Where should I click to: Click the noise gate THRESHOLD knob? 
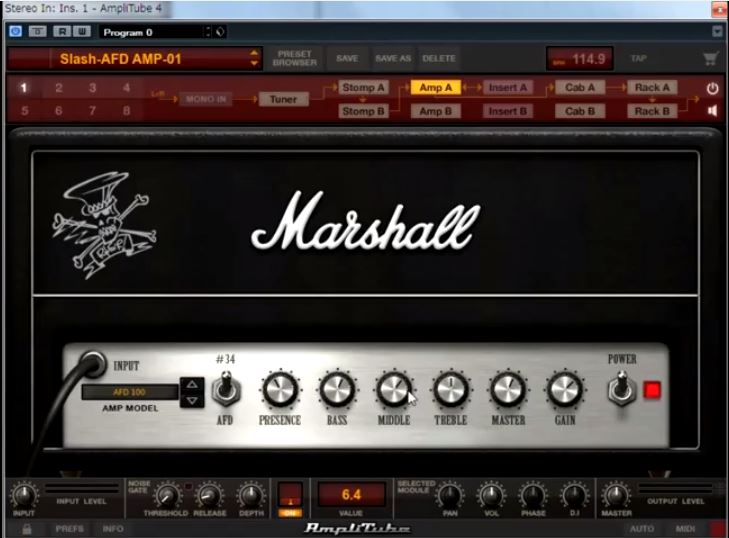[167, 496]
